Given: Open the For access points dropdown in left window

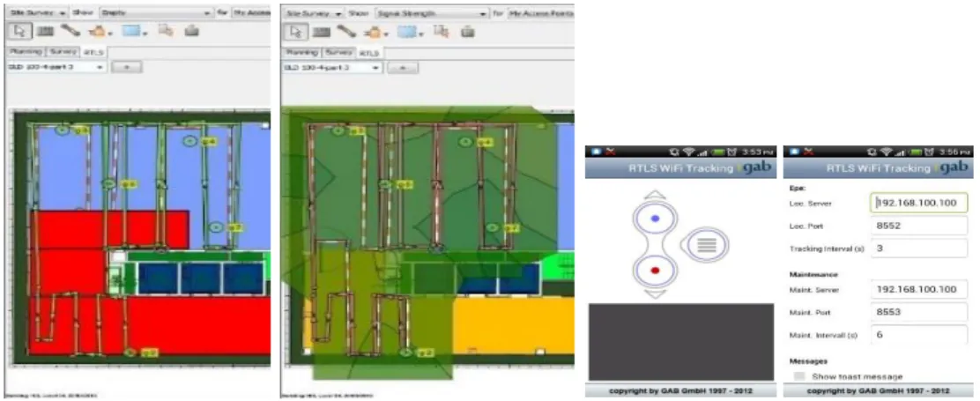Looking at the screenshot, I should pyautogui.click(x=250, y=11).
